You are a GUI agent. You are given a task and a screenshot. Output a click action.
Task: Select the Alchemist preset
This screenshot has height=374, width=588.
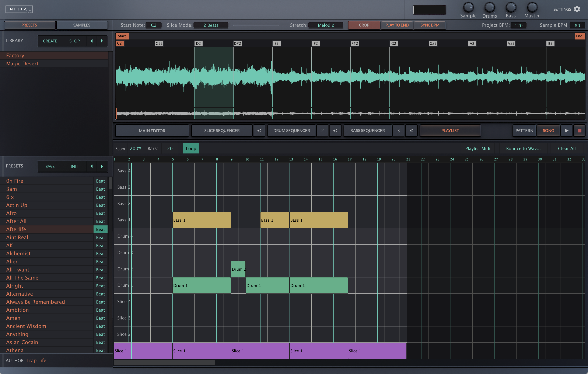[46, 253]
